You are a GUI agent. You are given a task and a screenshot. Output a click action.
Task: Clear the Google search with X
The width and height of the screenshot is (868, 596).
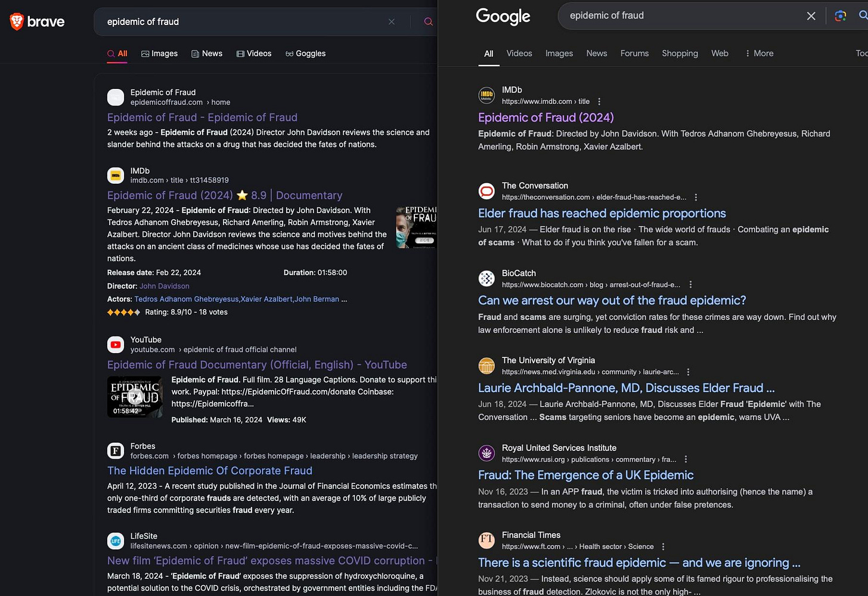click(811, 16)
